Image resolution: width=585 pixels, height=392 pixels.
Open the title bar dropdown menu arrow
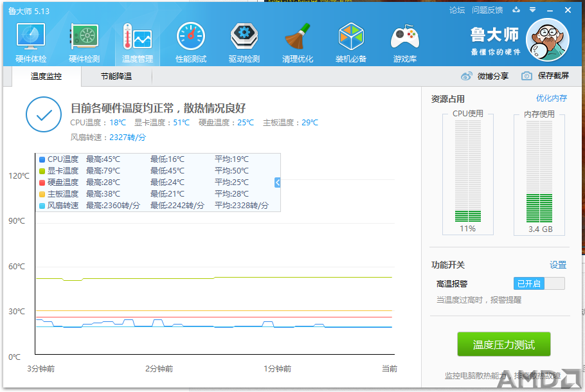point(533,10)
